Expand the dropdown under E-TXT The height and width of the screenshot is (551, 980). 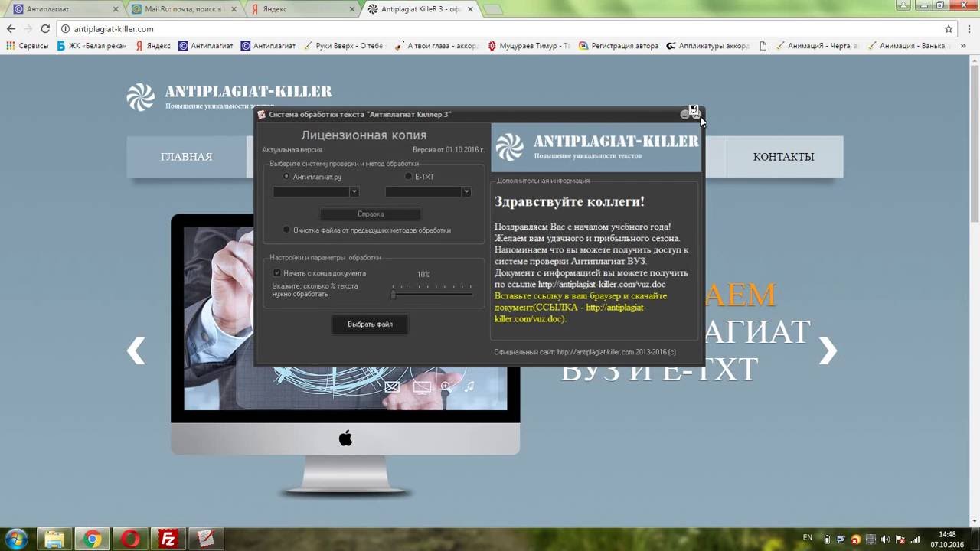click(x=465, y=192)
